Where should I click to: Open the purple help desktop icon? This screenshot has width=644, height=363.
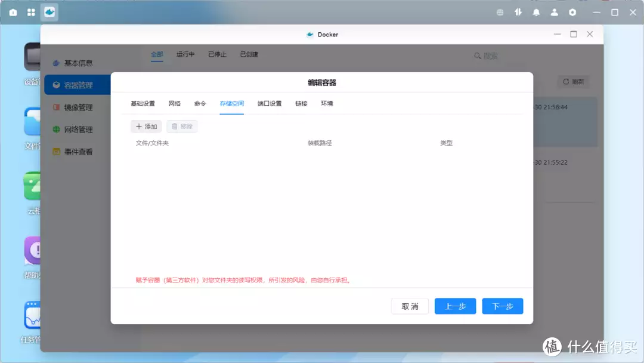[x=32, y=250]
